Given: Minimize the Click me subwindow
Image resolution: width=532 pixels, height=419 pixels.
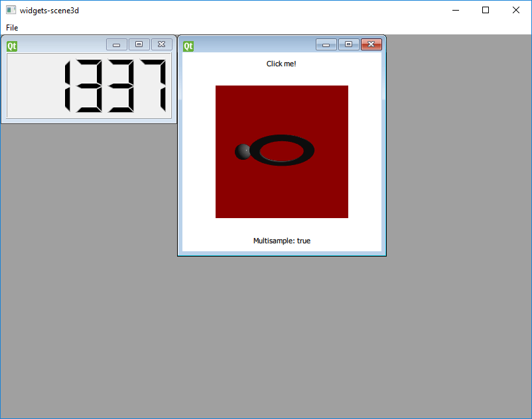Looking at the screenshot, I should [326, 44].
